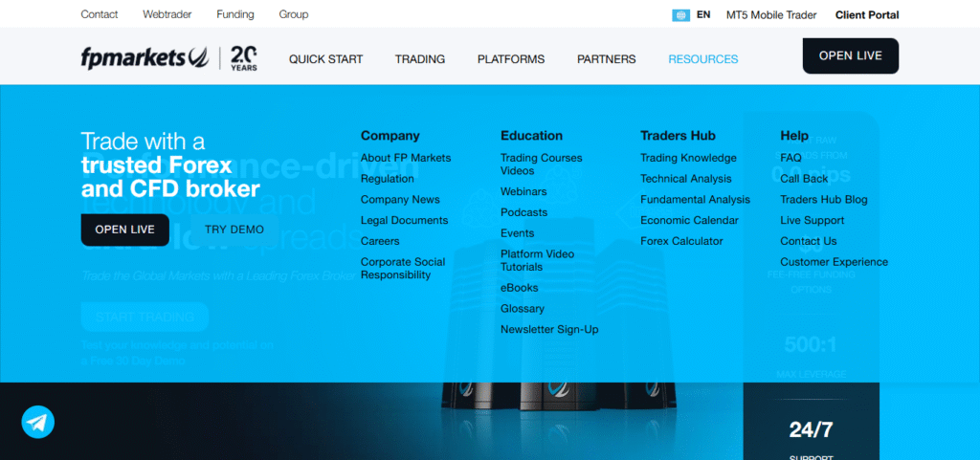The image size is (980, 460).
Task: Open About FP Markets
Action: click(406, 158)
